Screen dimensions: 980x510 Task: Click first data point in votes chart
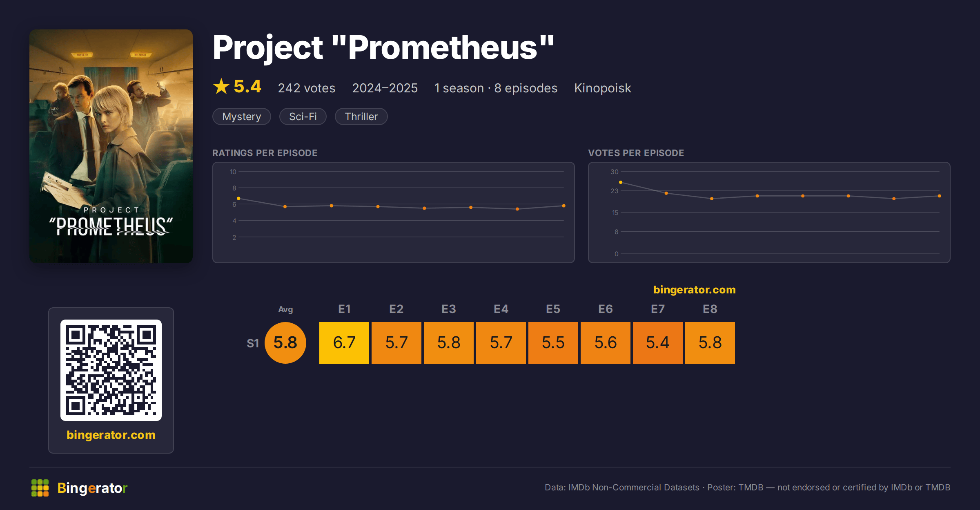pos(621,182)
